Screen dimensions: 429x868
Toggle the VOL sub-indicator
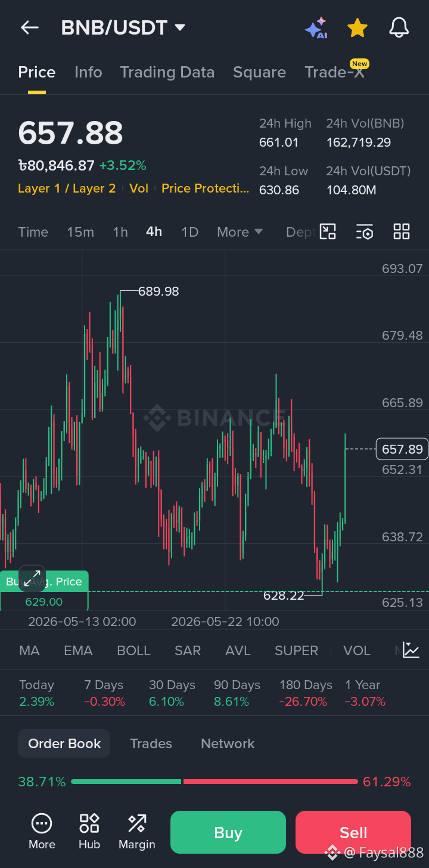point(357,650)
